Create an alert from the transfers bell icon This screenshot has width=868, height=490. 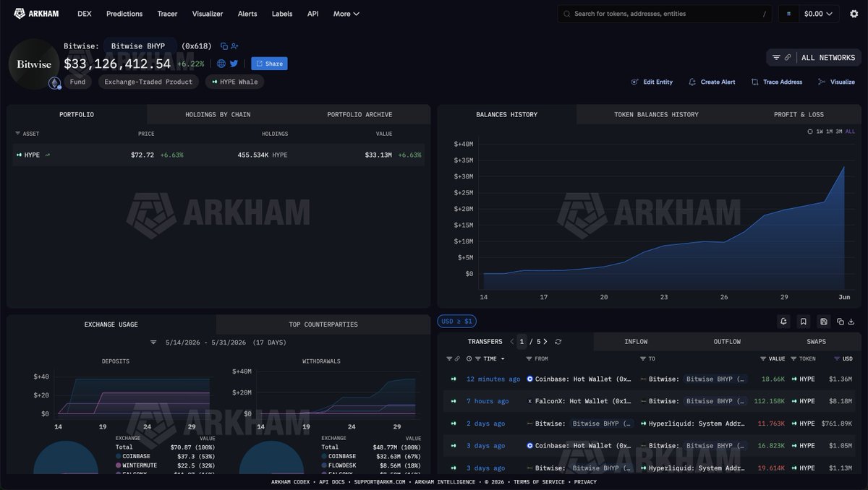pos(783,322)
